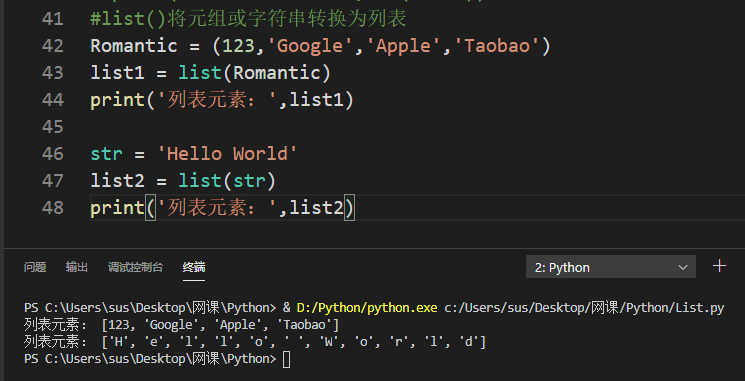The width and height of the screenshot is (745, 381).
Task: Click 'str' variable on line 46
Action: [106, 154]
